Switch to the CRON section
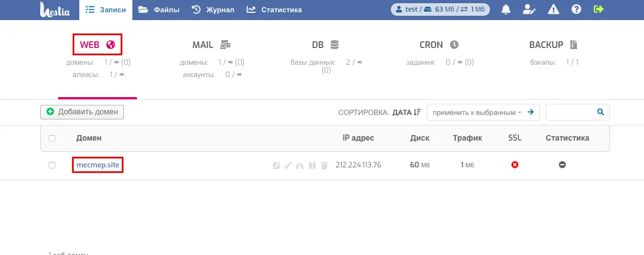This screenshot has height=255, width=644. click(x=438, y=45)
